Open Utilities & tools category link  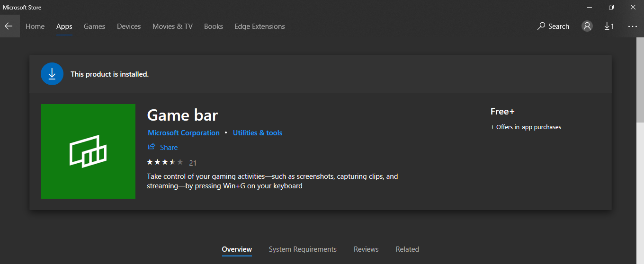(258, 133)
